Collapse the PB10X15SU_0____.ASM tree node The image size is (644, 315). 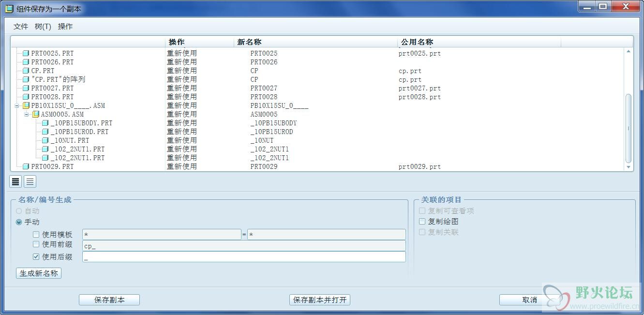tap(17, 105)
